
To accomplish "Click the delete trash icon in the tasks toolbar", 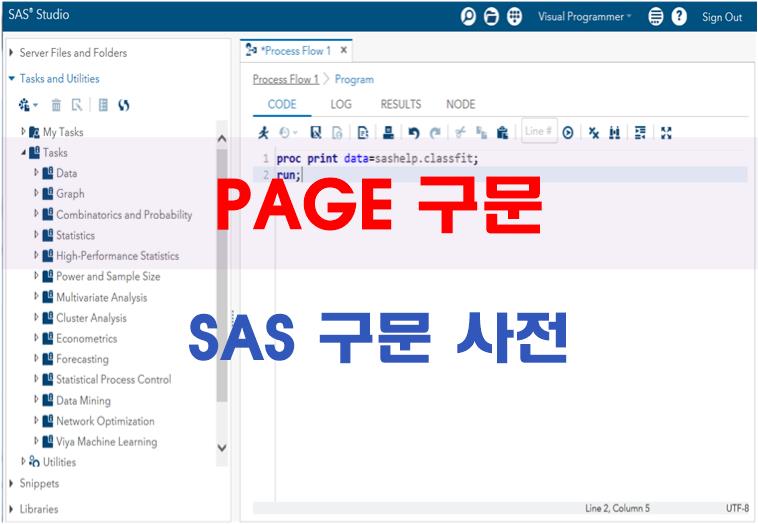I will 56,104.
